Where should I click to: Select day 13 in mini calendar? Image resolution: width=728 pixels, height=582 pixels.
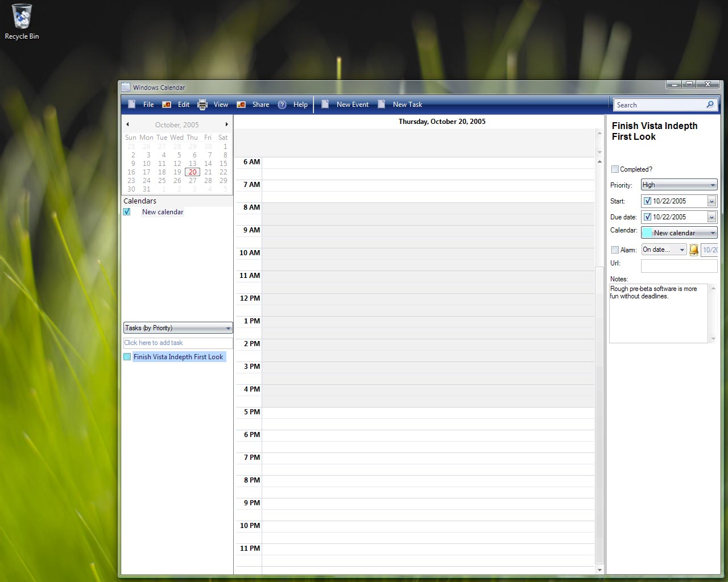click(192, 164)
